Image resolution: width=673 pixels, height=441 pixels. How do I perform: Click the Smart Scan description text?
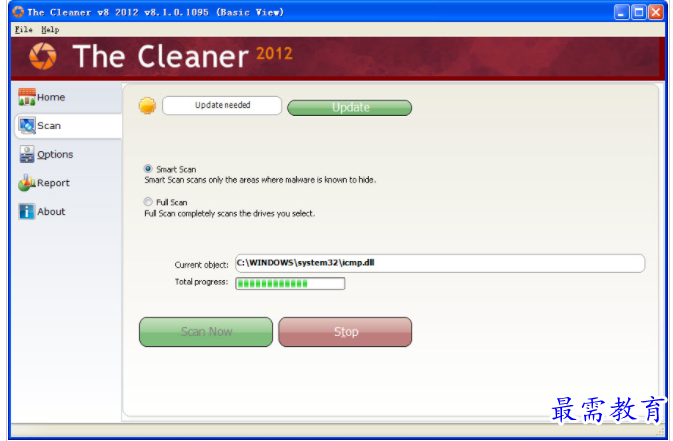(260, 180)
